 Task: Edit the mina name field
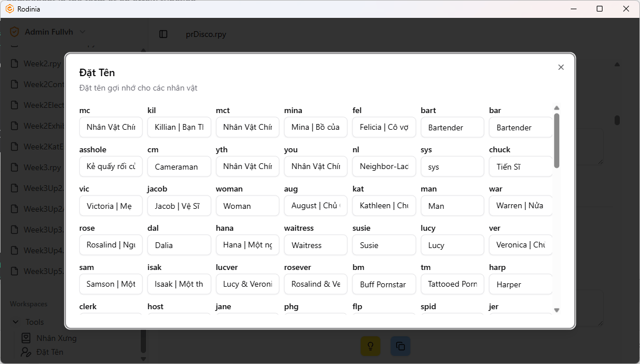tap(316, 127)
